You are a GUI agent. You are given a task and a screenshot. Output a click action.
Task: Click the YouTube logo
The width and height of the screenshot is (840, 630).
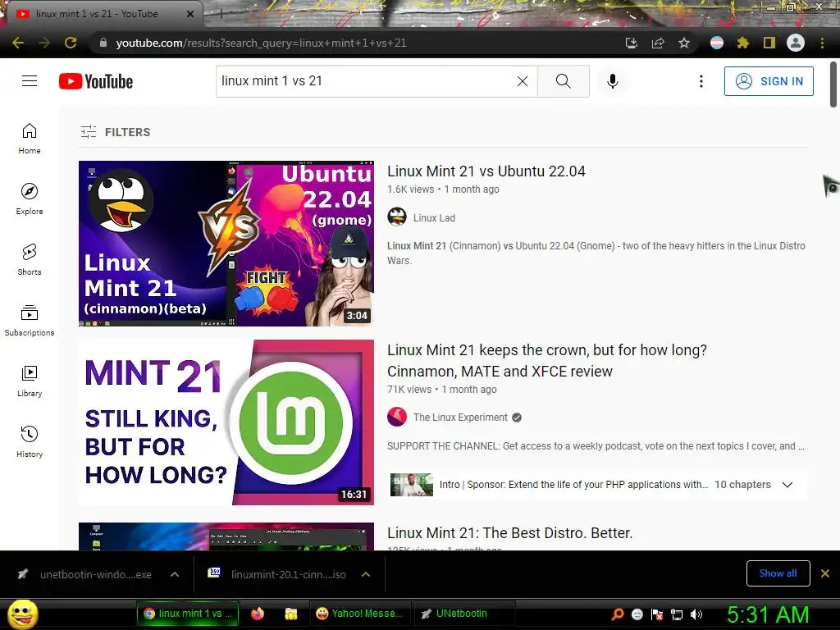tap(96, 81)
